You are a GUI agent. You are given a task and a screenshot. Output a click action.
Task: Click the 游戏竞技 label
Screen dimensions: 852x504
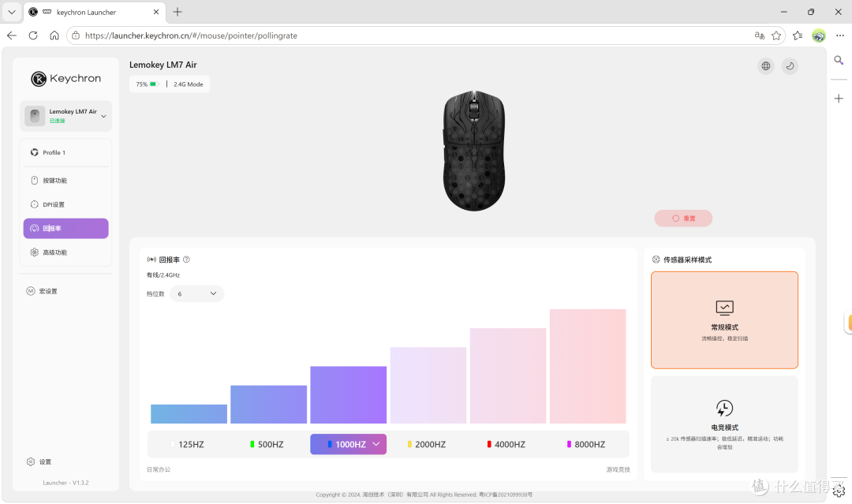(618, 470)
